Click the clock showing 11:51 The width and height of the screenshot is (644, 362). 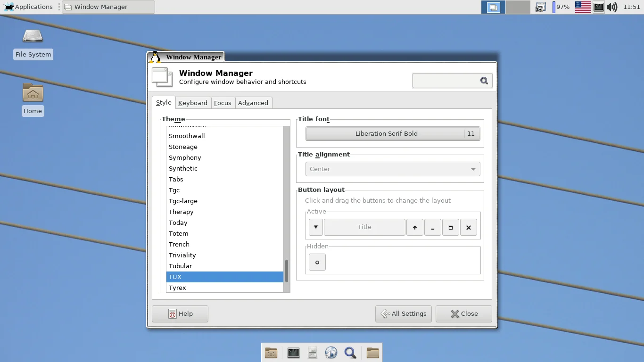[631, 7]
